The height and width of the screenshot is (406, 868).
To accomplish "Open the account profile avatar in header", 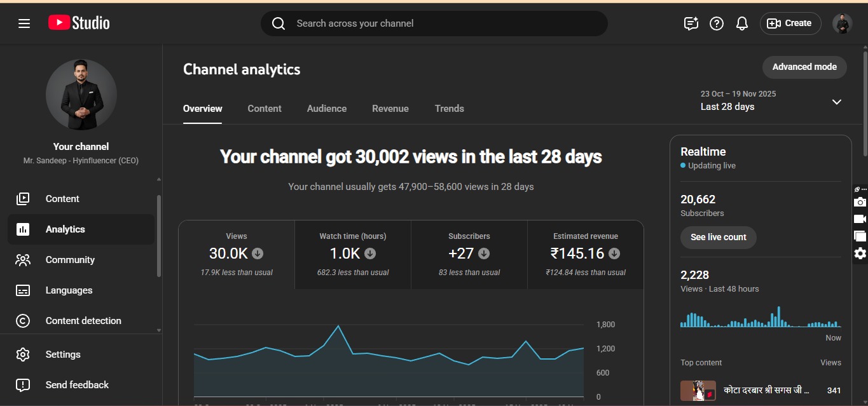I will pyautogui.click(x=842, y=24).
